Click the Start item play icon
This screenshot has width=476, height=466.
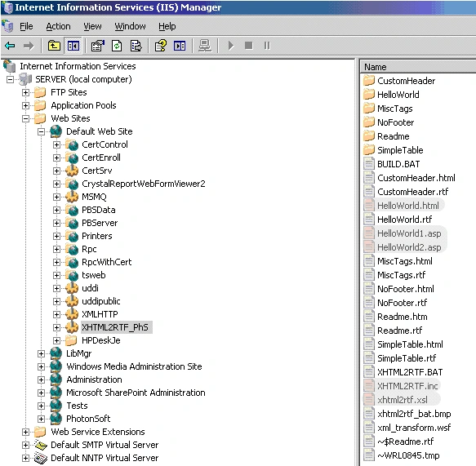pos(231,46)
